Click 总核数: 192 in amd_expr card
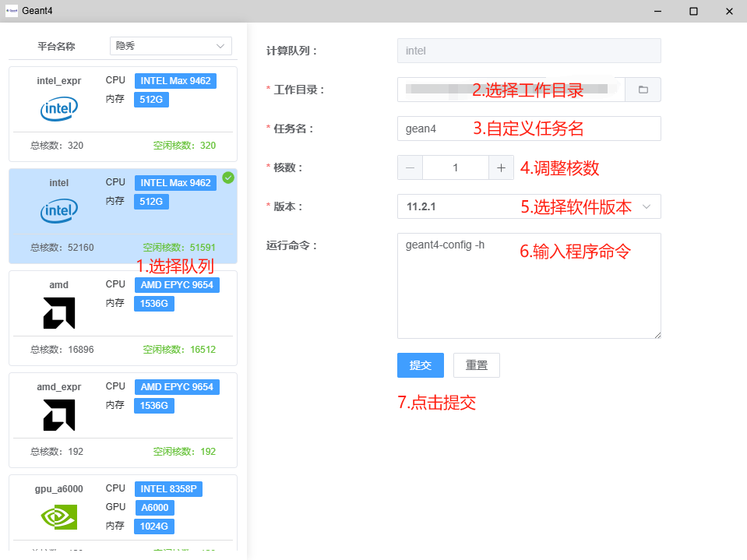747x560 pixels. (x=57, y=452)
